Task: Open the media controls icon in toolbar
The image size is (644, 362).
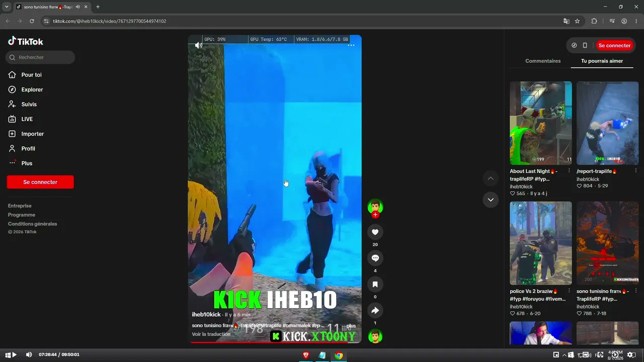Action: (x=612, y=21)
